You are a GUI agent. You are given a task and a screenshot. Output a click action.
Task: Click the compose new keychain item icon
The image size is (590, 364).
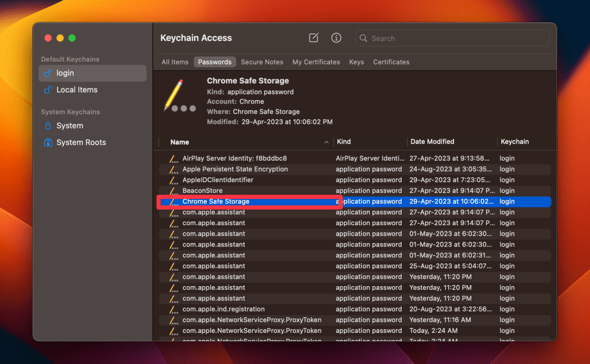coord(313,38)
